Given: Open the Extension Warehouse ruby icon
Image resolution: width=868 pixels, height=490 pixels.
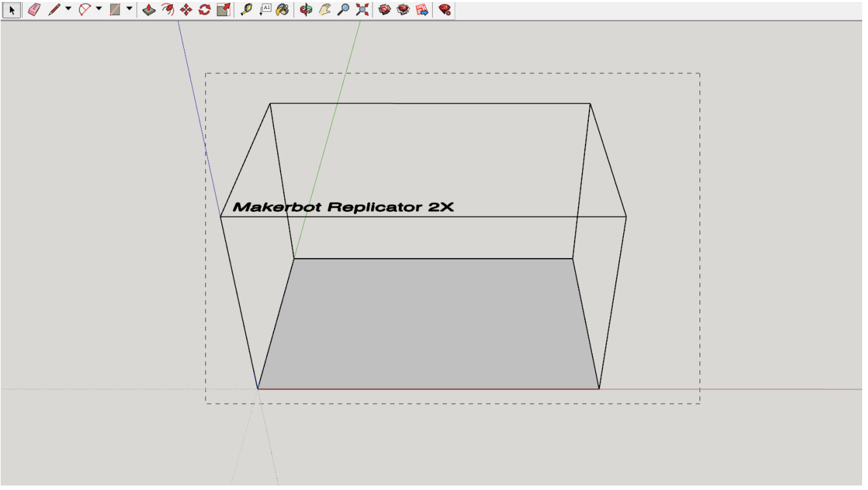Looking at the screenshot, I should [x=444, y=10].
